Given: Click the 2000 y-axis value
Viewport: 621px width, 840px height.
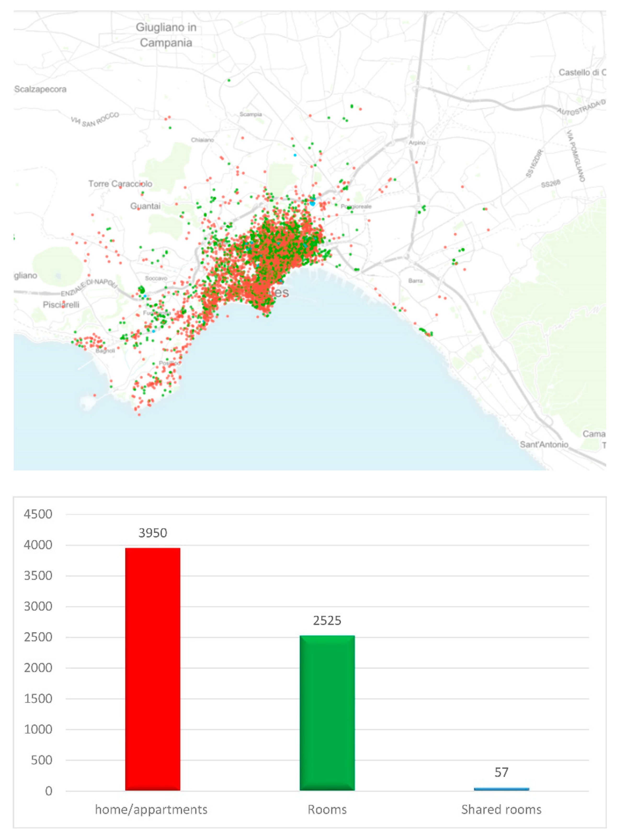Looking at the screenshot, I should 38,668.
